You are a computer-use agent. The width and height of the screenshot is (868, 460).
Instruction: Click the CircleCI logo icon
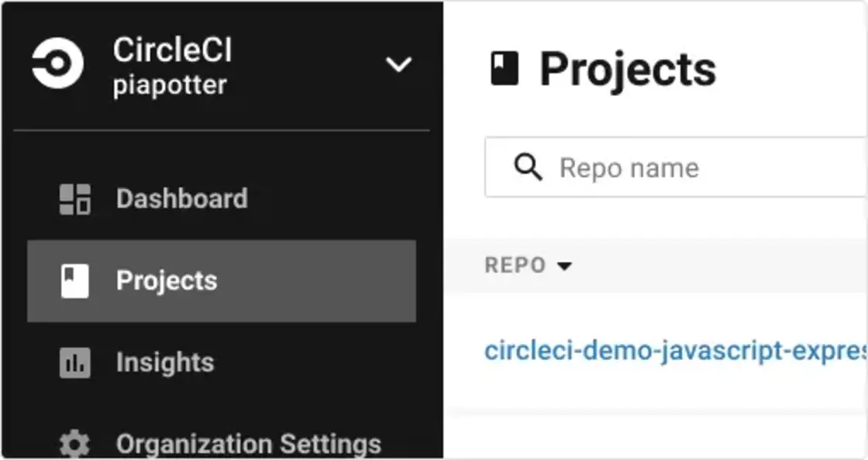tap(57, 65)
